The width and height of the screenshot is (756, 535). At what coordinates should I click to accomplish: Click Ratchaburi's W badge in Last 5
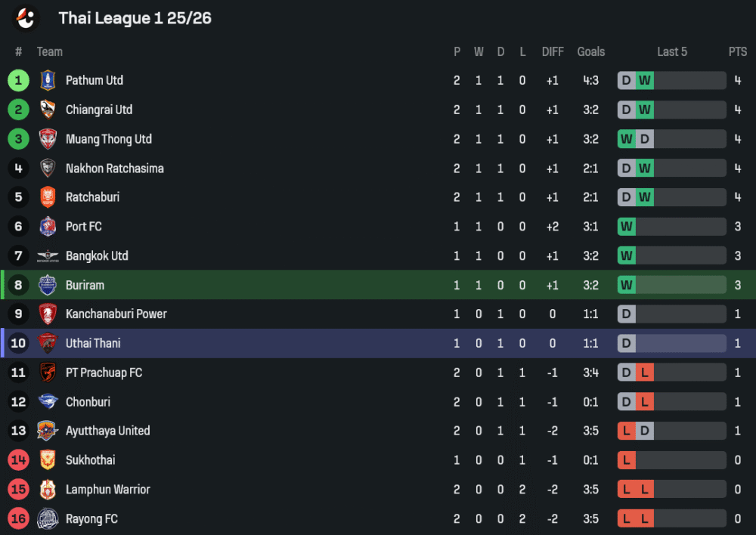pos(644,198)
